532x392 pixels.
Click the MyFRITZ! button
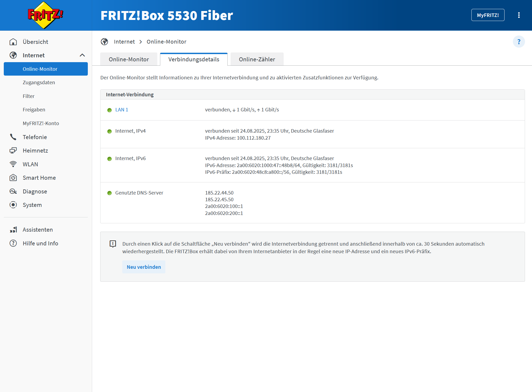click(x=488, y=15)
